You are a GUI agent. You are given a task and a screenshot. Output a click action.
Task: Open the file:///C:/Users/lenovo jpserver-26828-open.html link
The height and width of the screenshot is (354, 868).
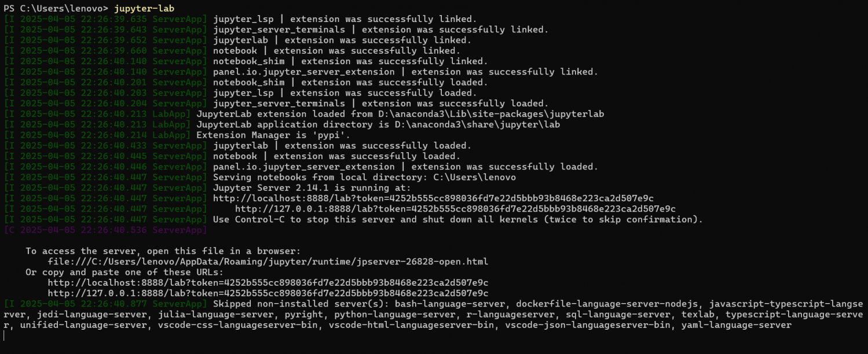(x=268, y=261)
